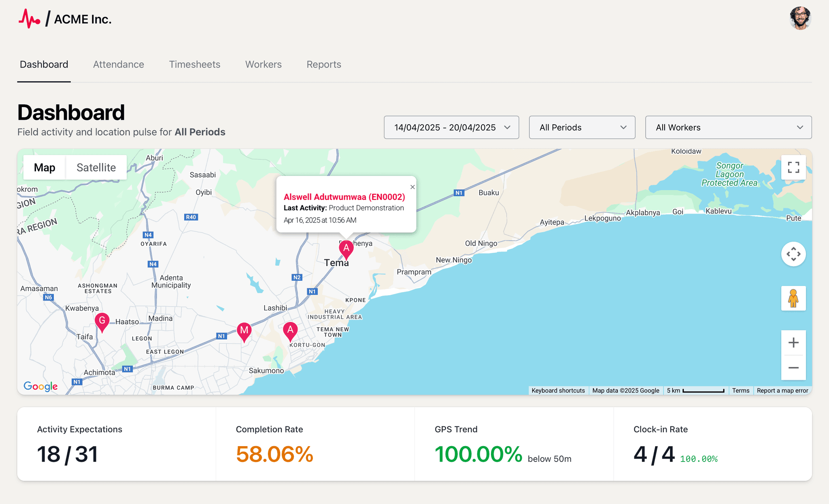Image resolution: width=829 pixels, height=504 pixels.
Task: Open the All Workers dropdown
Action: 727,127
